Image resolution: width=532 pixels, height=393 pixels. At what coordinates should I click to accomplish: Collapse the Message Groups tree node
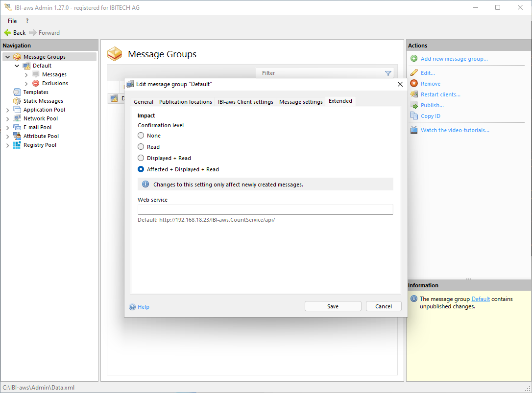pos(7,57)
